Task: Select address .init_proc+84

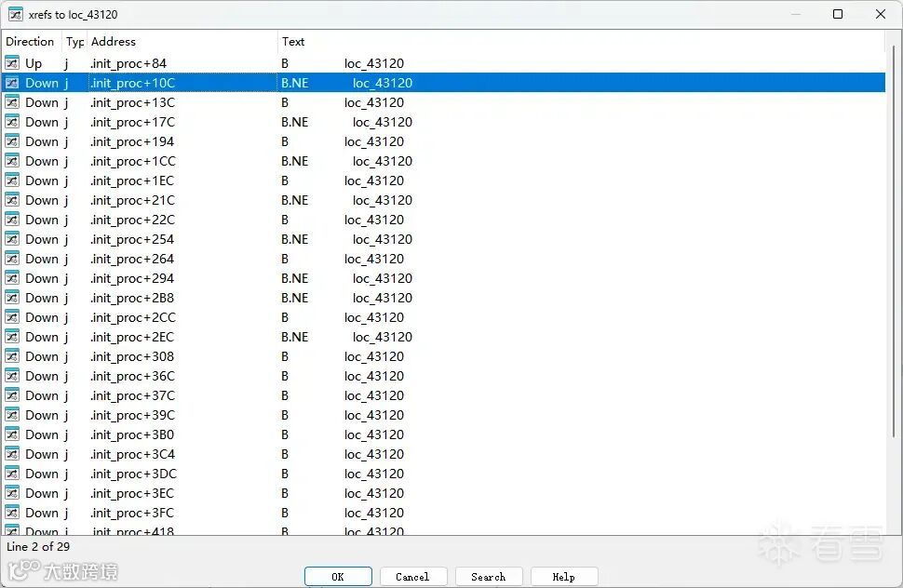Action: click(x=128, y=63)
